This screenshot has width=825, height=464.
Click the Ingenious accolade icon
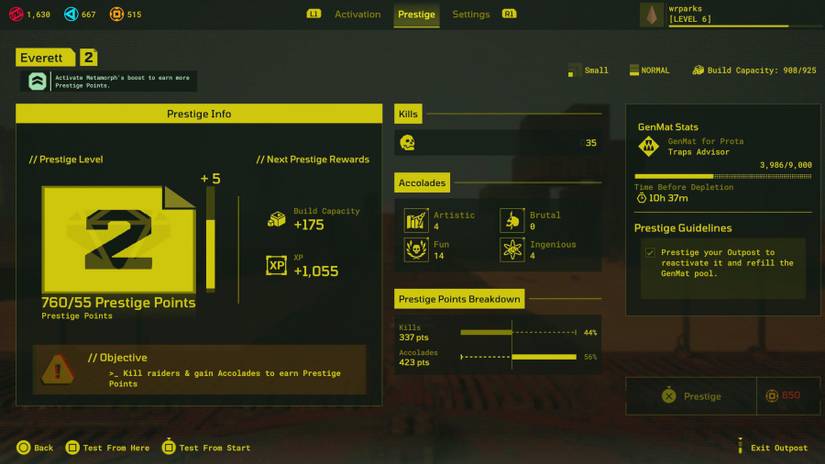512,249
